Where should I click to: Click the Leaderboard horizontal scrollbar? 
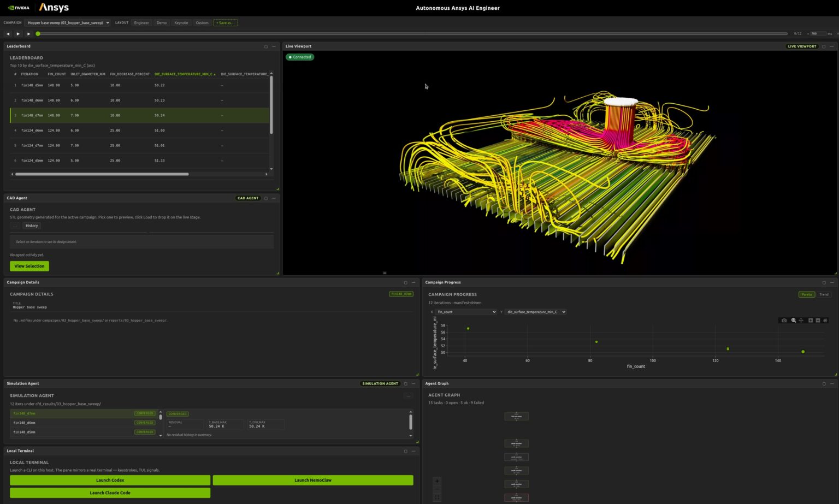coord(102,174)
